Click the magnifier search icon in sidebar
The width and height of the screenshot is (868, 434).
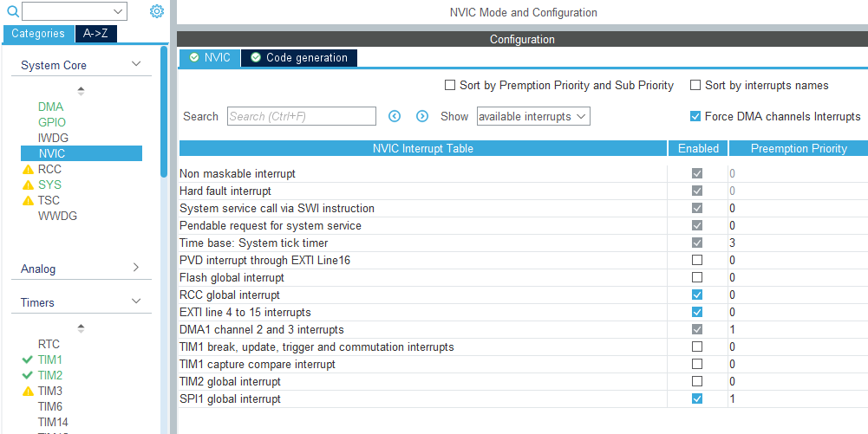pyautogui.click(x=13, y=11)
